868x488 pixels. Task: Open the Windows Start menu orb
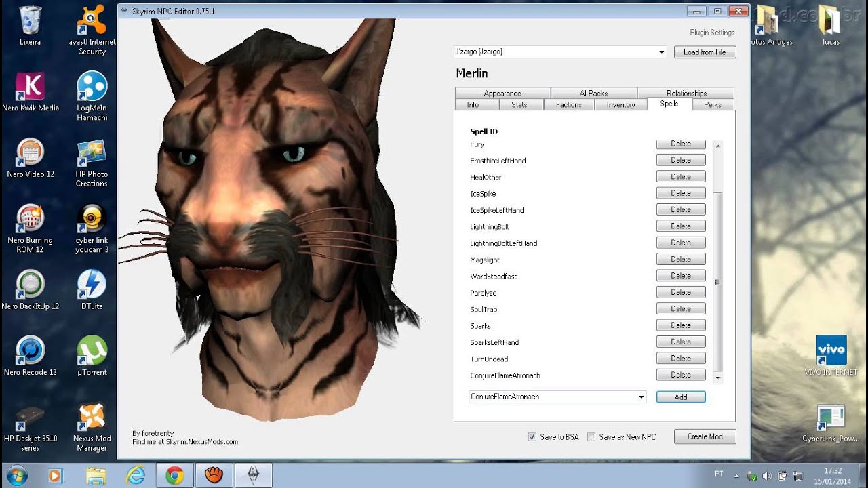[x=16, y=475]
